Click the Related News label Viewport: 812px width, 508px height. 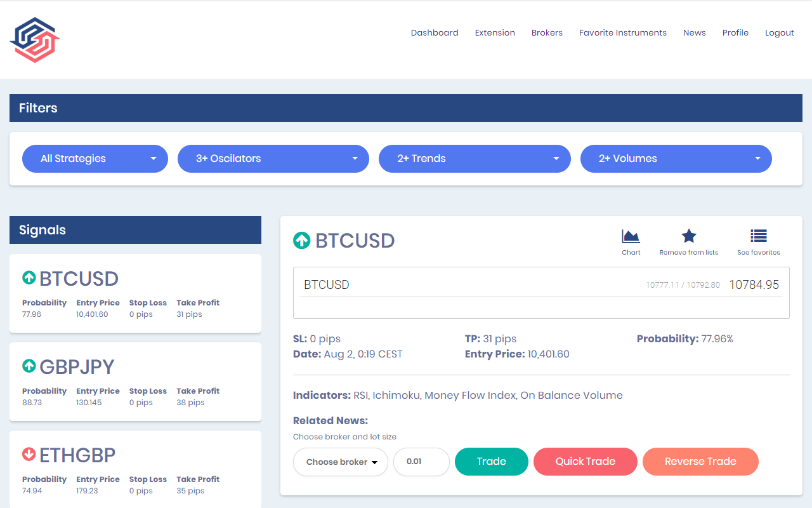pyautogui.click(x=331, y=420)
